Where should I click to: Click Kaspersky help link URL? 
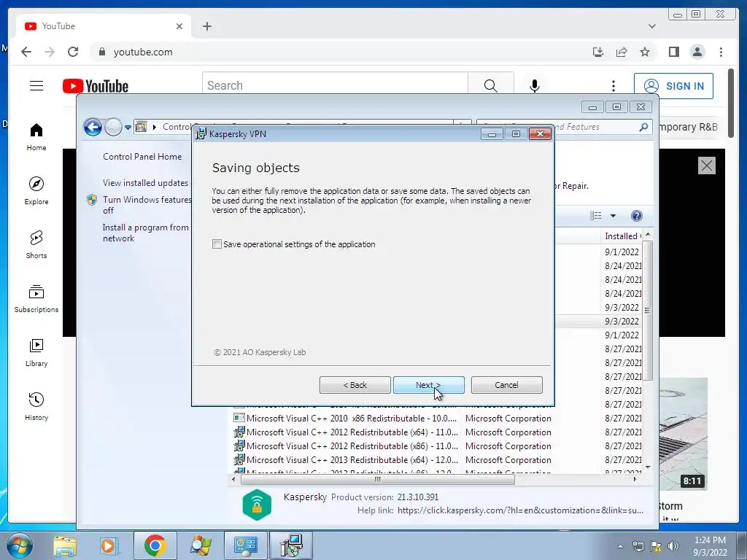coord(520,510)
